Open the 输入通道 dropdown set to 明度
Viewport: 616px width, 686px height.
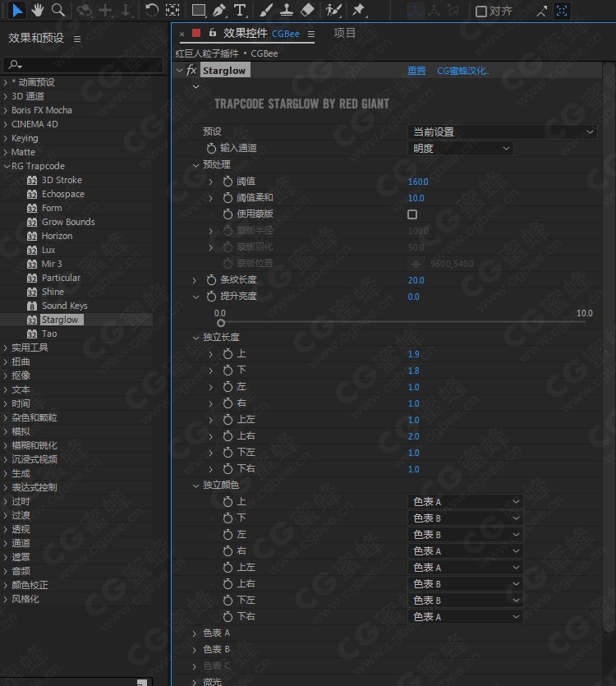click(460, 149)
